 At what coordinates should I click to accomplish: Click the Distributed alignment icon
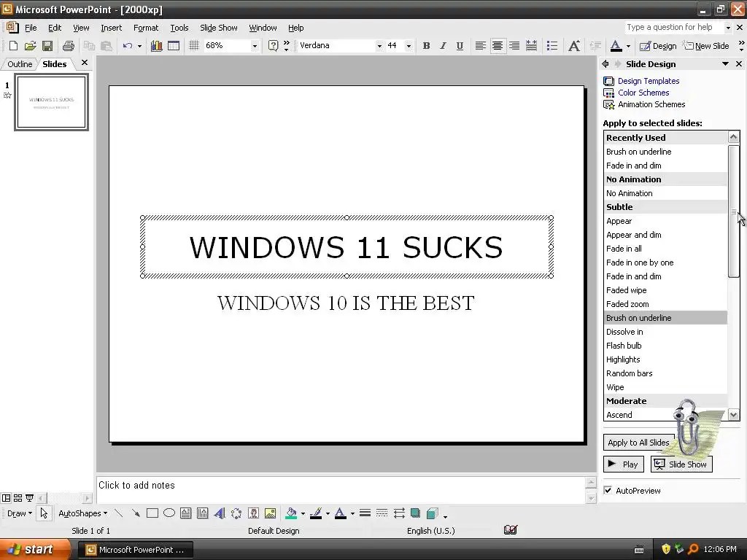pyautogui.click(x=531, y=46)
